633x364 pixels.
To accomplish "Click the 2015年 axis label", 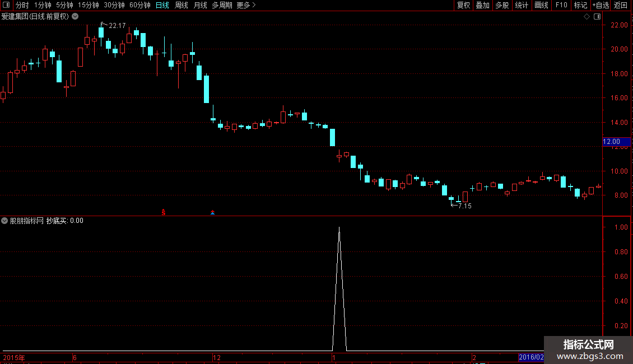I will (x=14, y=357).
